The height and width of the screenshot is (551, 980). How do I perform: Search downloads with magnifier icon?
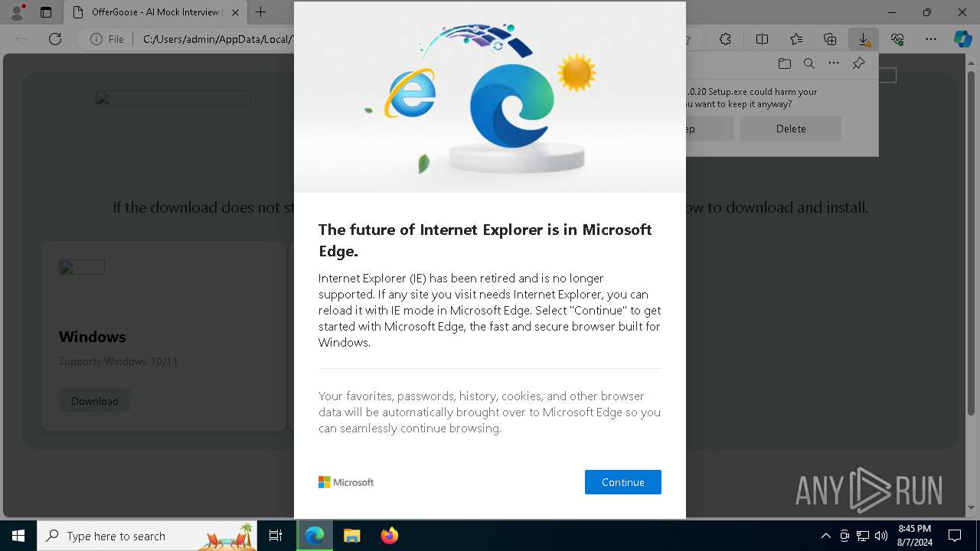coord(808,64)
